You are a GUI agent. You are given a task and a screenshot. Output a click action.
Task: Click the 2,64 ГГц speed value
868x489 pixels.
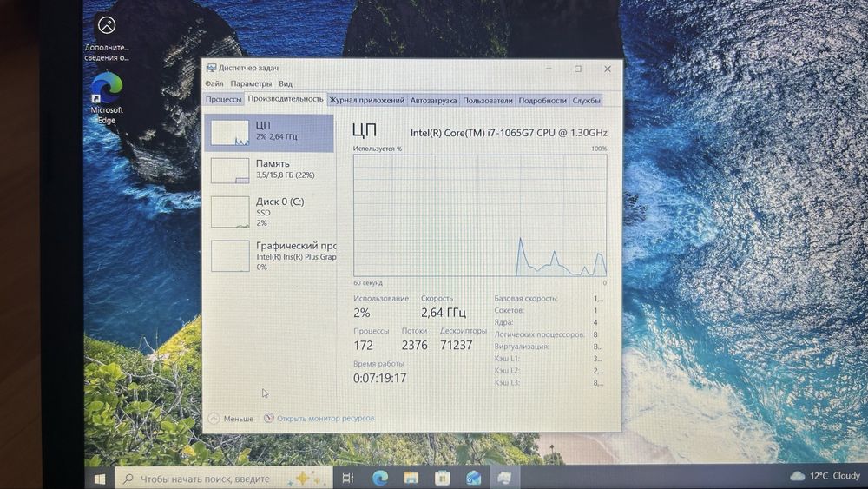pos(444,313)
